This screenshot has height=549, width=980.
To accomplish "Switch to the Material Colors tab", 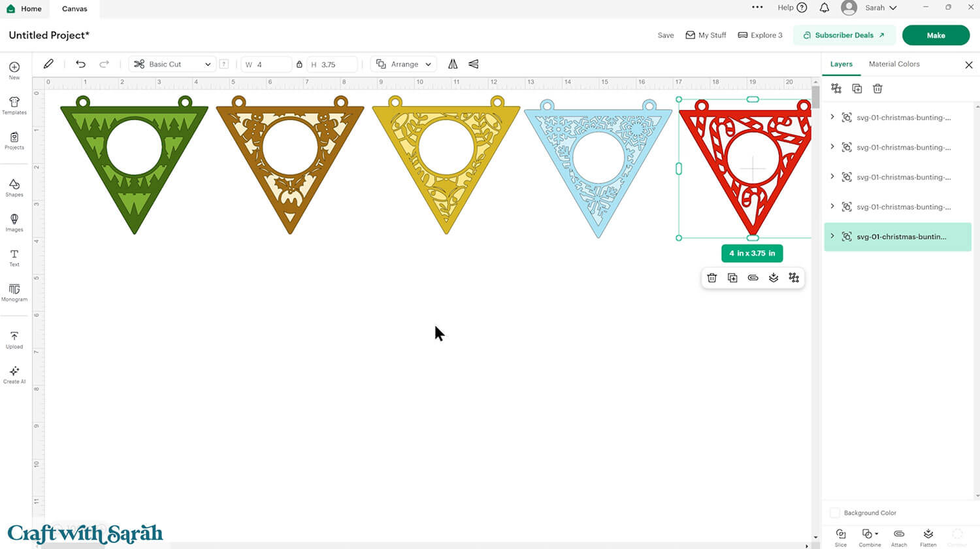I will (894, 64).
